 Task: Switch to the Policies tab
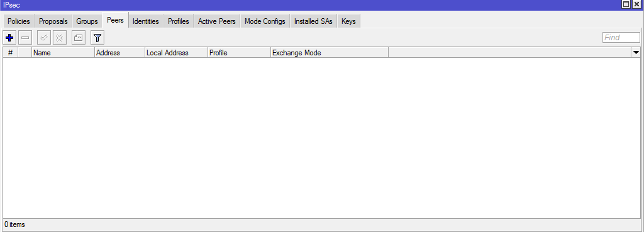pos(18,21)
